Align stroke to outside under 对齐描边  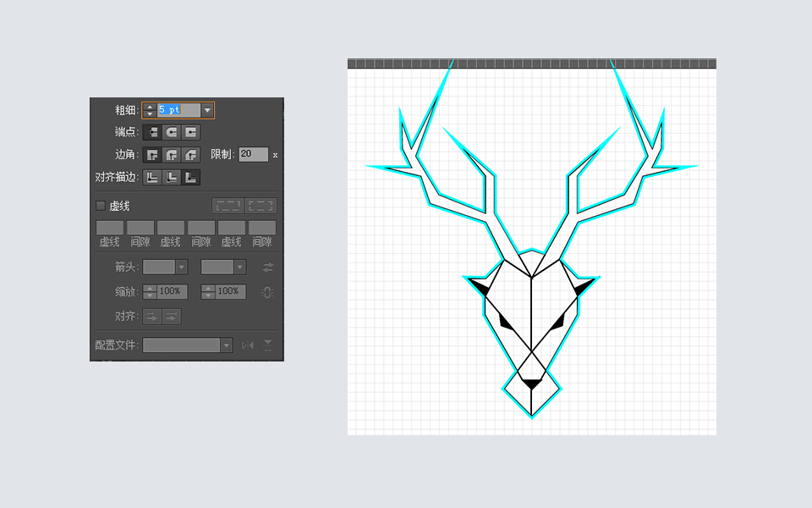pos(190,177)
